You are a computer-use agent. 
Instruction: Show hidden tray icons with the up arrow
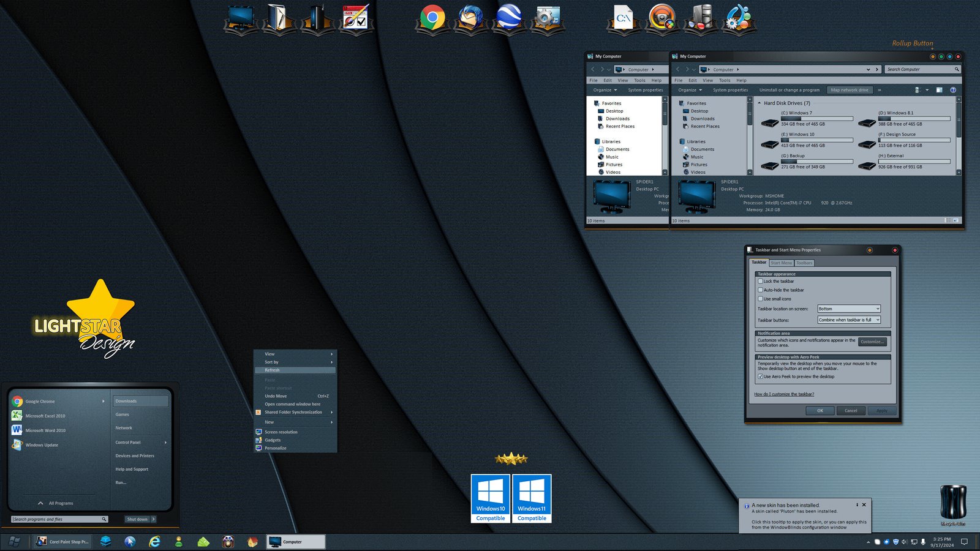(x=868, y=542)
